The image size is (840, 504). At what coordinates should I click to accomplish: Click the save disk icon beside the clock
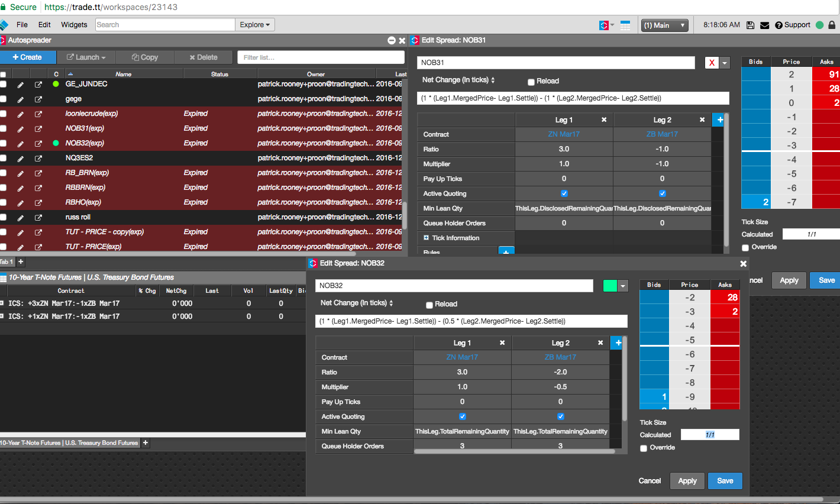coord(750,25)
